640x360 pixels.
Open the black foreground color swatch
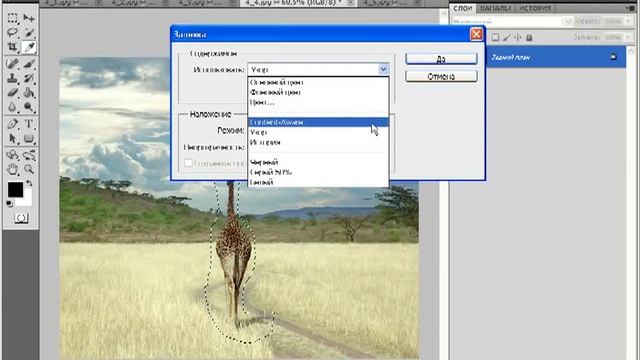pyautogui.click(x=15, y=190)
